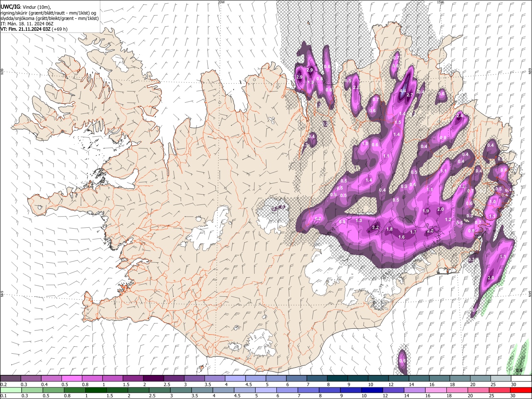The height and width of the screenshot is (399, 532).
Task: Click the "4.4" snowfall value on the map
Action: 402,91
